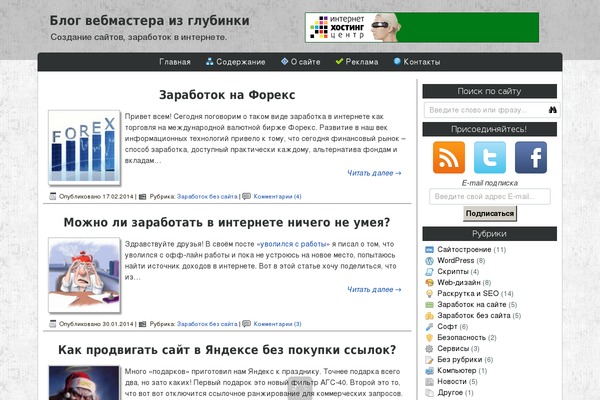Image resolution: width=600 pixels, height=400 pixels.
Task: Open the Facebook icon
Action: tap(531, 157)
